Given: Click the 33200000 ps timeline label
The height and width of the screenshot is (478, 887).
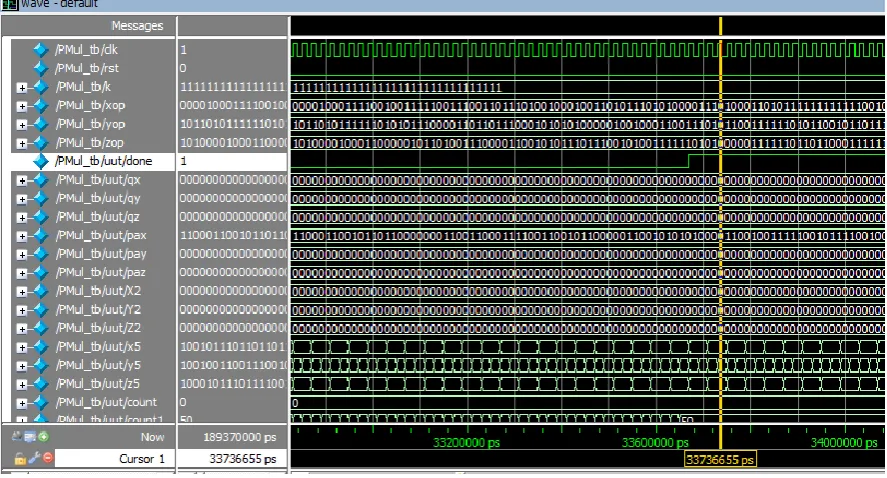Looking at the screenshot, I should click(x=466, y=442).
